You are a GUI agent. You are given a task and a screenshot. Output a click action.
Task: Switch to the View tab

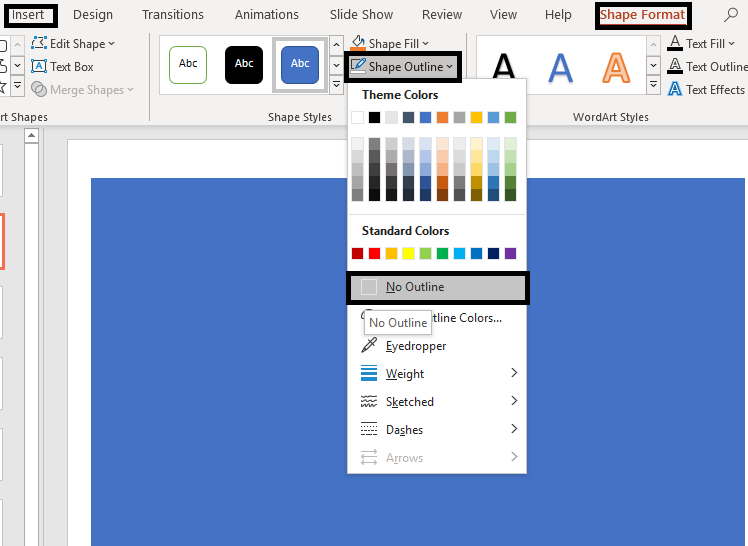pos(503,15)
